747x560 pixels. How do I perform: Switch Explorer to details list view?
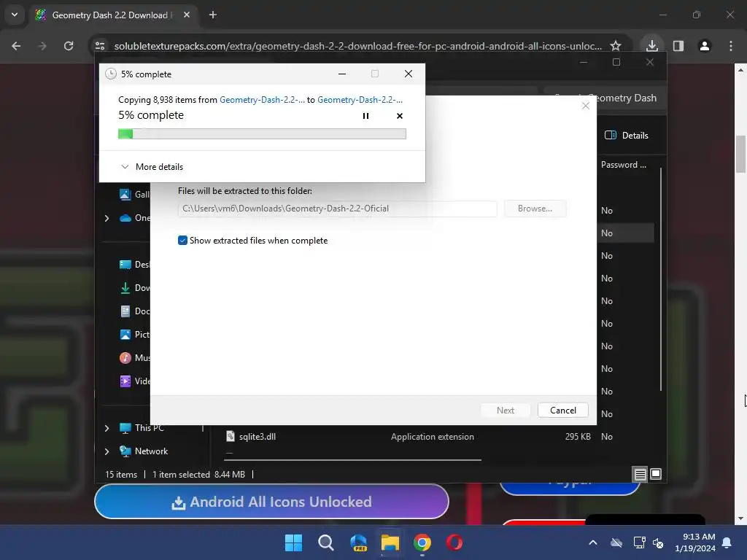(x=640, y=474)
